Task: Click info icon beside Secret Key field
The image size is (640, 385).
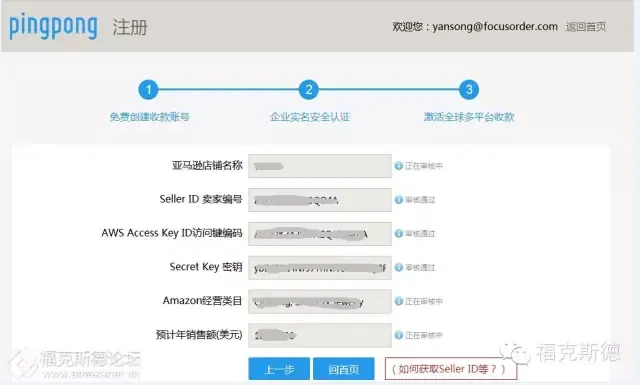Action: coord(399,267)
